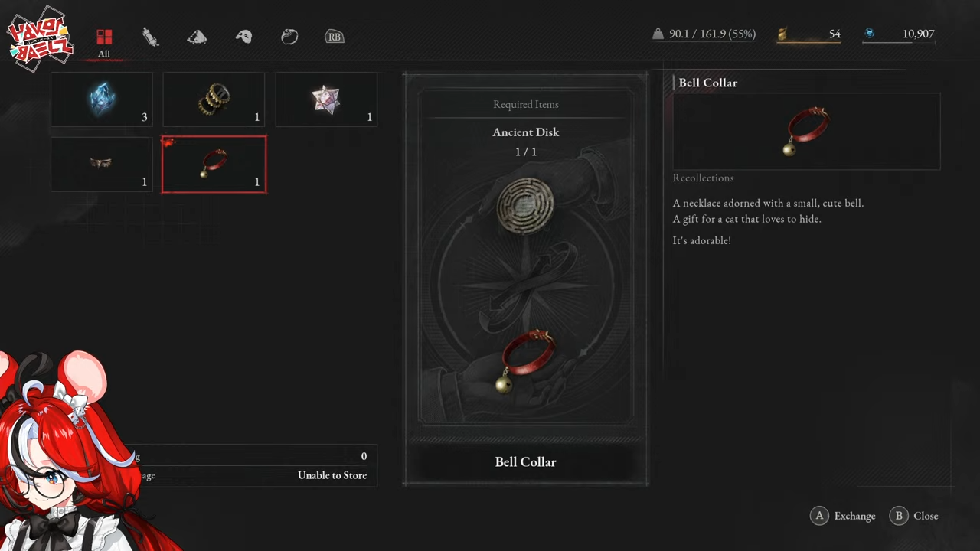The height and width of the screenshot is (551, 980).
Task: Click the Bell Collar preview in details panel
Action: pyautogui.click(x=806, y=132)
